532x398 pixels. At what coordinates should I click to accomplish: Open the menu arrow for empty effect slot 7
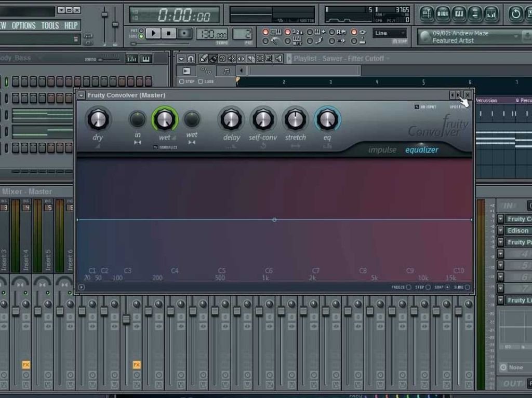(500, 288)
